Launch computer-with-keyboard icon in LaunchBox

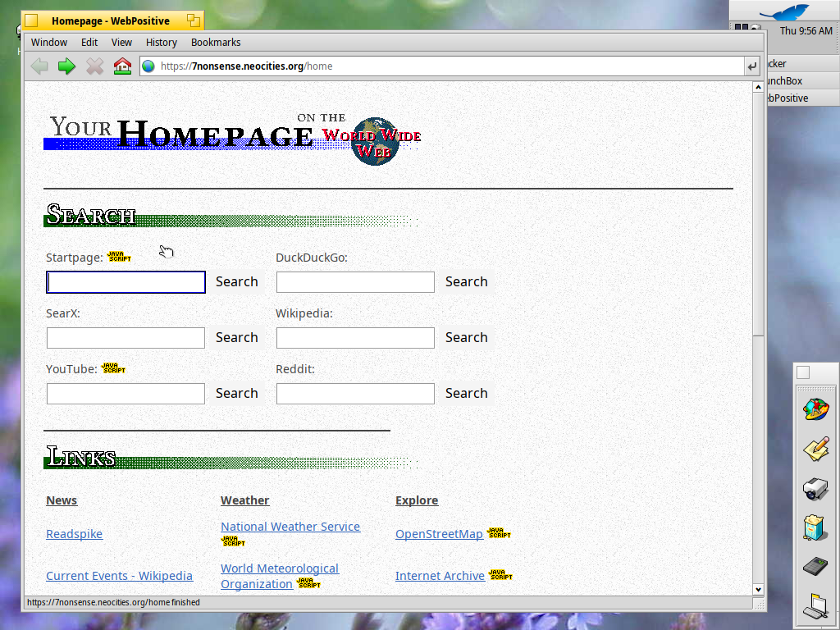pyautogui.click(x=816, y=606)
